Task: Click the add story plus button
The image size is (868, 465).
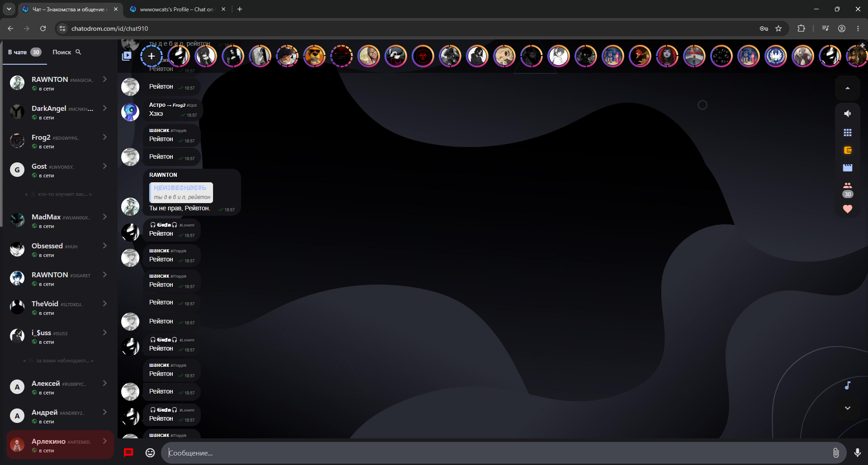Action: point(152,56)
